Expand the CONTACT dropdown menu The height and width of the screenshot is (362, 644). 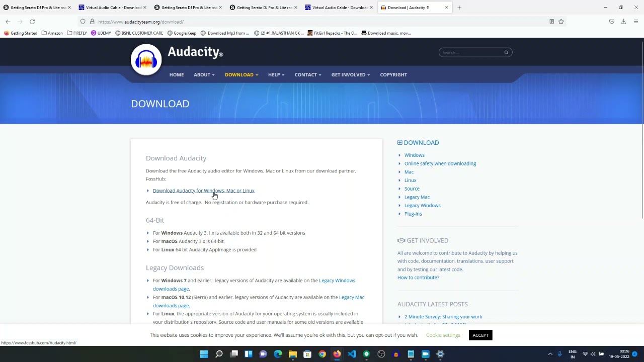tap(308, 75)
